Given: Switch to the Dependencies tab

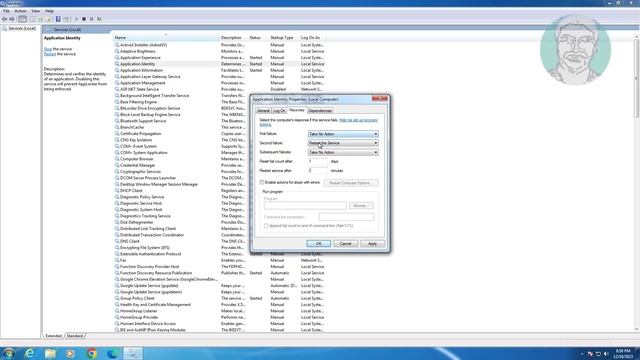Looking at the screenshot, I should click(320, 111).
